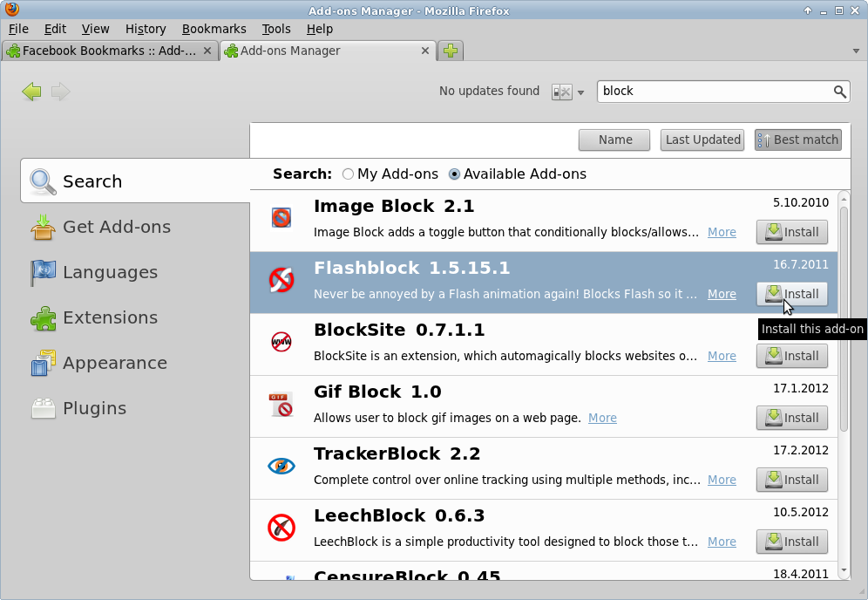The height and width of the screenshot is (600, 868).
Task: Open Get Add-ons category
Action: [135, 227]
